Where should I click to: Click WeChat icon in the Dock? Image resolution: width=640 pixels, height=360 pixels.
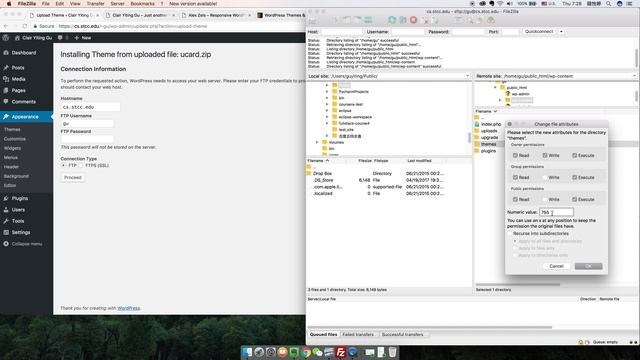point(318,352)
